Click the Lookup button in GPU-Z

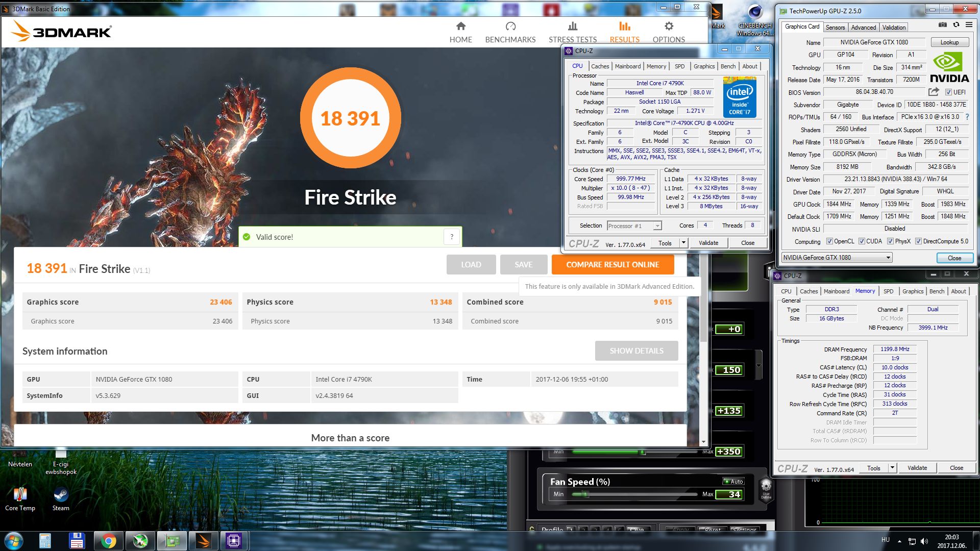point(949,42)
